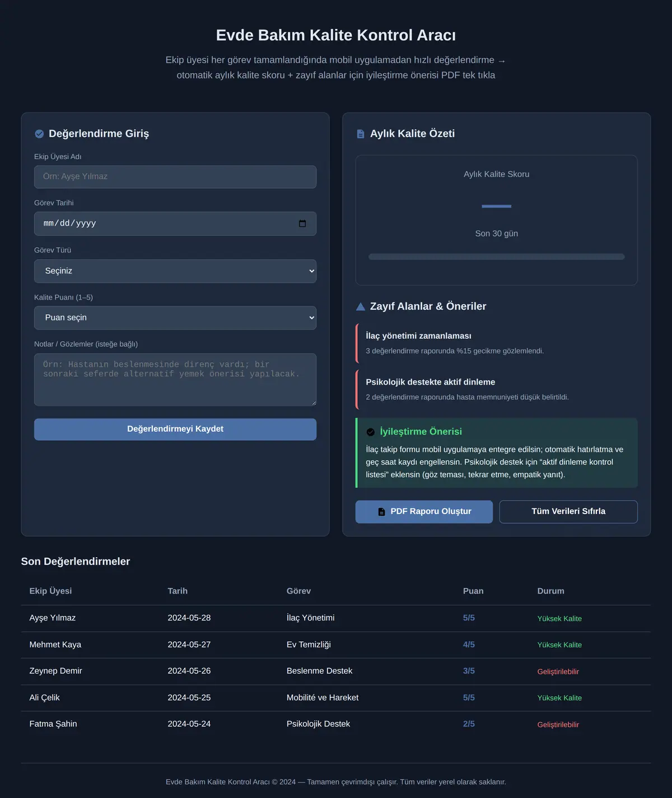Open the calendar picker in Görev Tarihi
The height and width of the screenshot is (798, 672).
point(302,223)
